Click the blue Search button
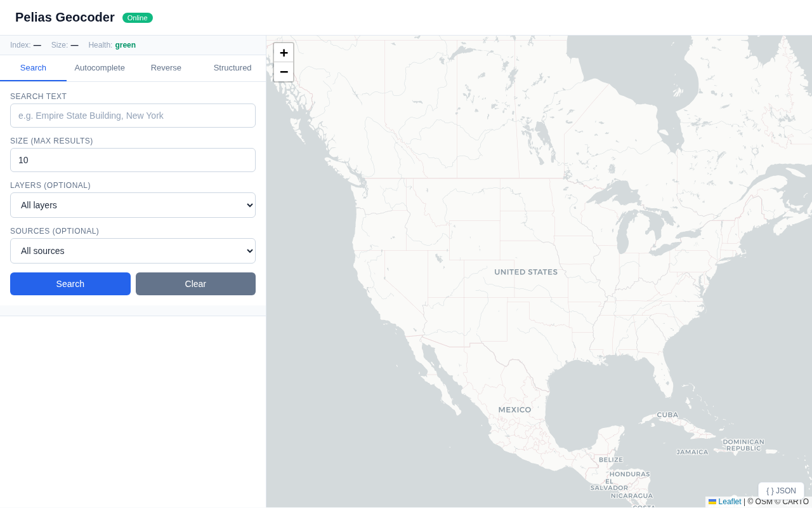The height and width of the screenshot is (508, 812). click(70, 284)
